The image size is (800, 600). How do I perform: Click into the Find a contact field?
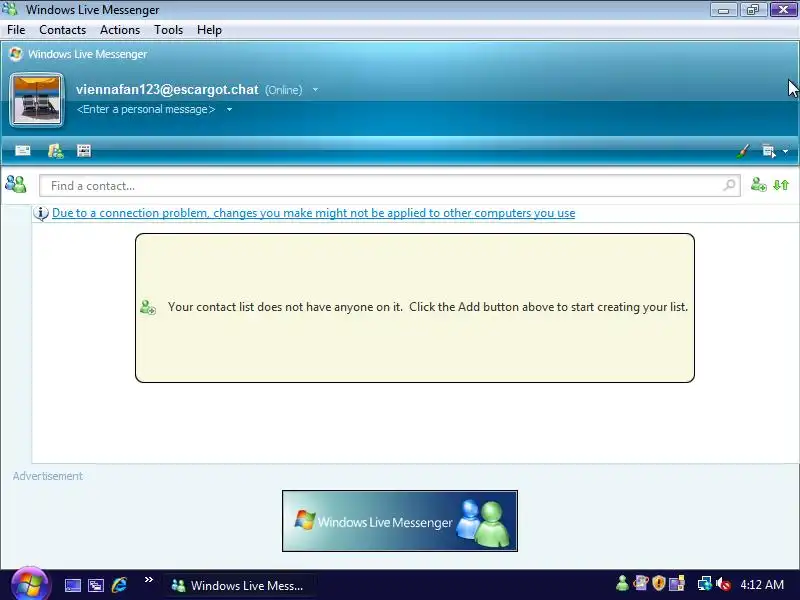tap(389, 186)
